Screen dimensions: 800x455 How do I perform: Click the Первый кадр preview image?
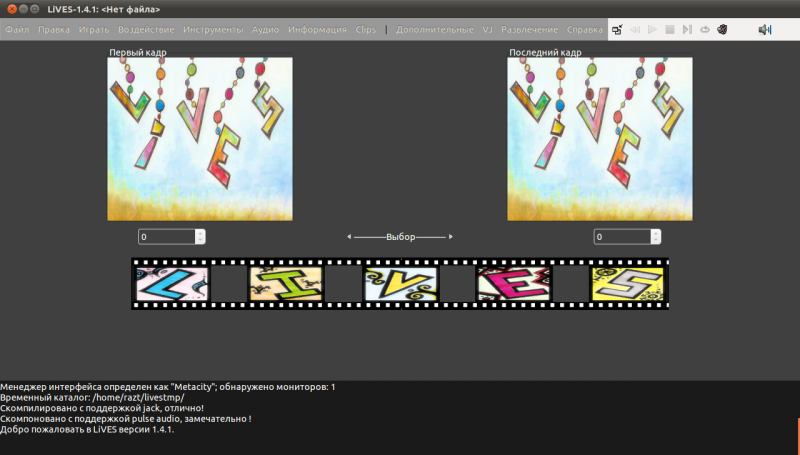pyautogui.click(x=200, y=139)
